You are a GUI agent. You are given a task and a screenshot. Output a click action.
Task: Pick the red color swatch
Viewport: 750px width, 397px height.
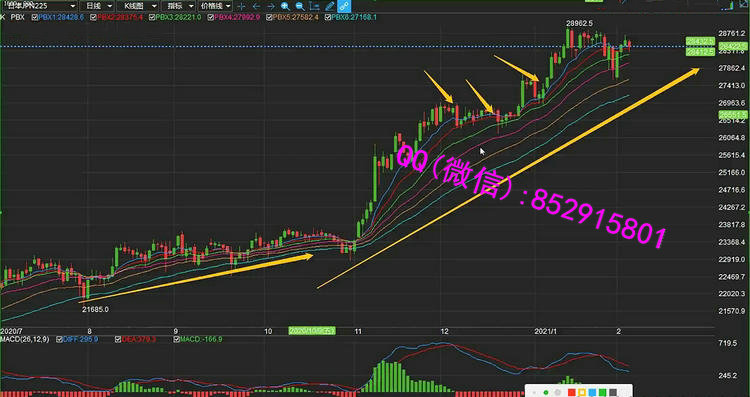coord(571,392)
